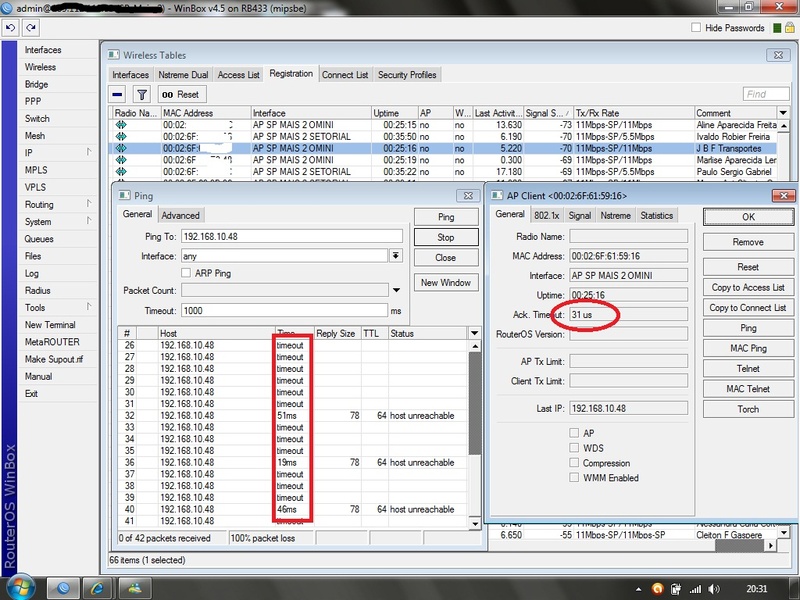Open the Windows Start orb
This screenshot has height=600, width=800.
pos(21,588)
